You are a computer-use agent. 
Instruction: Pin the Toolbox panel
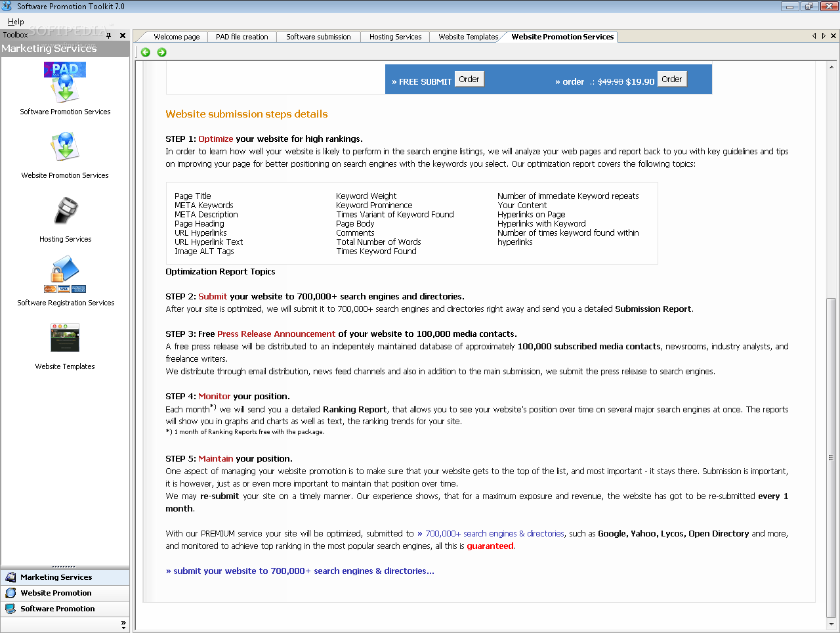pyautogui.click(x=109, y=35)
